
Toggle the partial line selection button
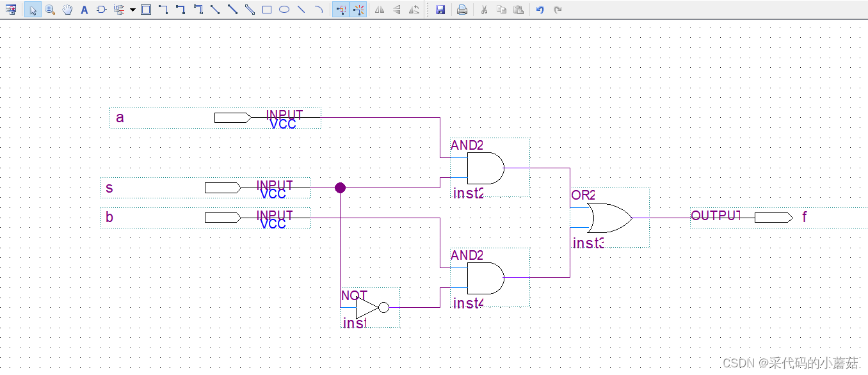click(341, 10)
